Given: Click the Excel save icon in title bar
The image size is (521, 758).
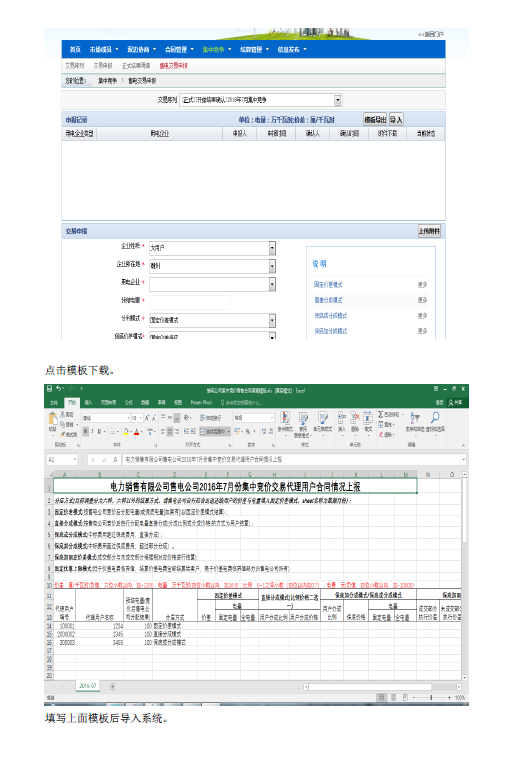Looking at the screenshot, I should 49,388.
